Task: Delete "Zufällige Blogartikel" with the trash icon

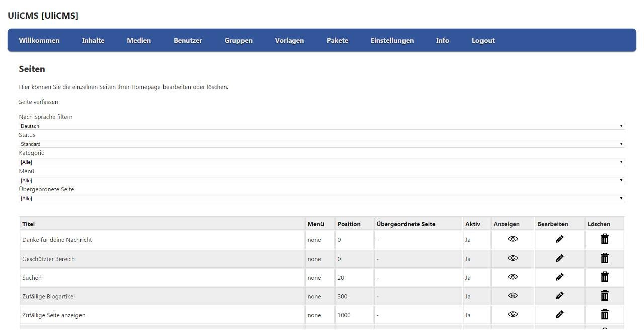Action: tap(604, 296)
